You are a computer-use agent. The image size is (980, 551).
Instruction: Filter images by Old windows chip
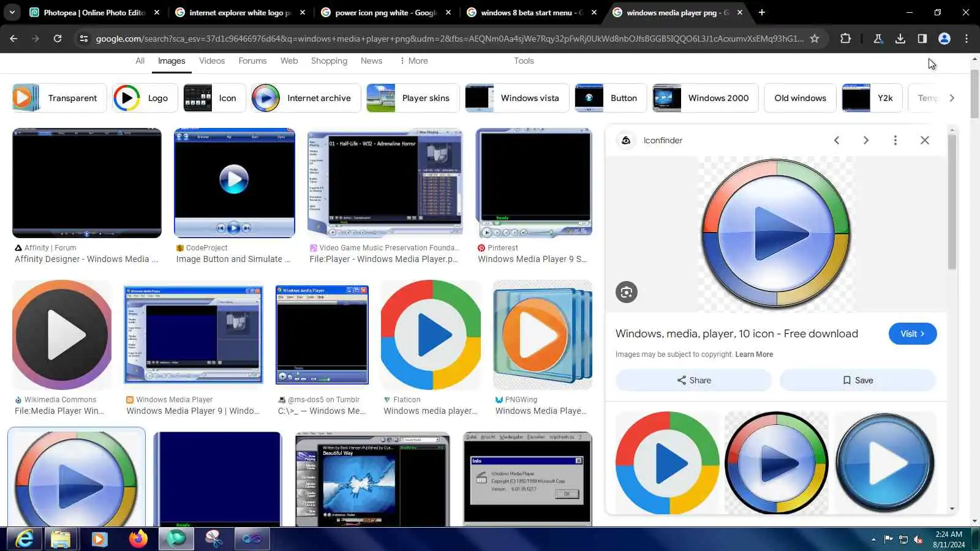800,98
